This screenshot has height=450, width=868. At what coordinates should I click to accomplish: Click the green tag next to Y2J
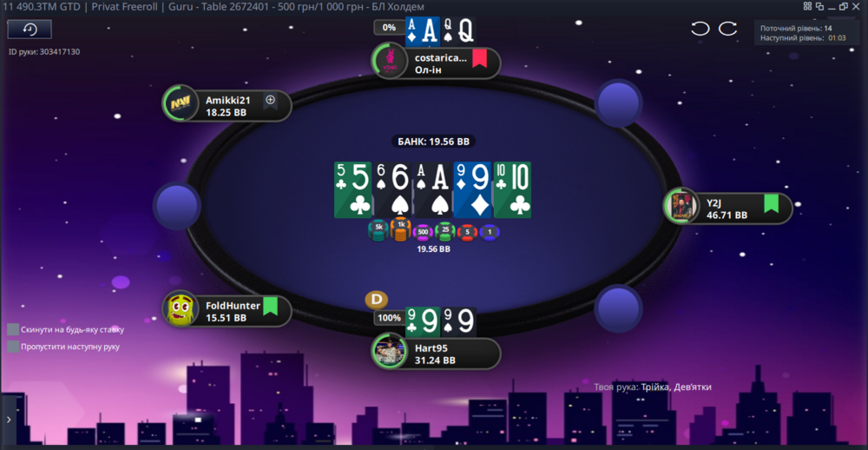tap(771, 203)
